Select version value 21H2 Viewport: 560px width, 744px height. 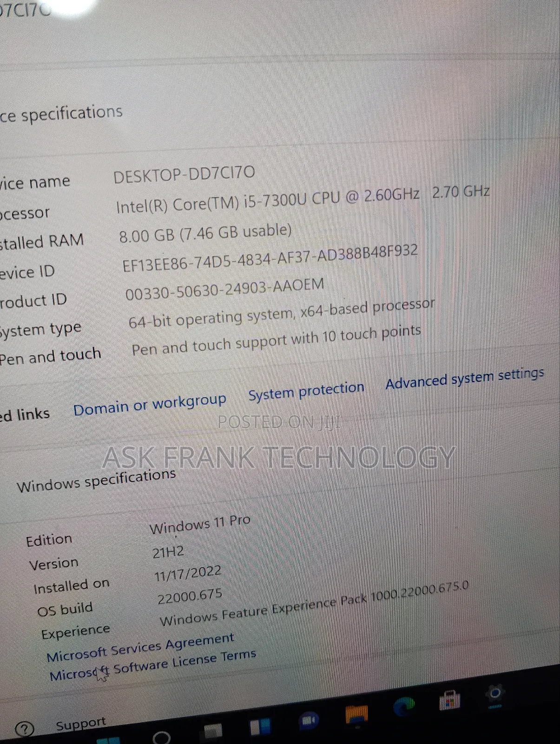[168, 552]
